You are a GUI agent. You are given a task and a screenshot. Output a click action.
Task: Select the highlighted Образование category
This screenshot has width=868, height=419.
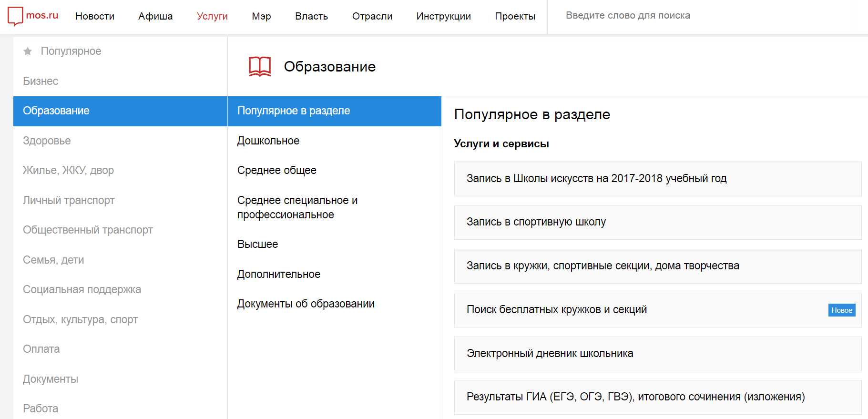coord(120,111)
